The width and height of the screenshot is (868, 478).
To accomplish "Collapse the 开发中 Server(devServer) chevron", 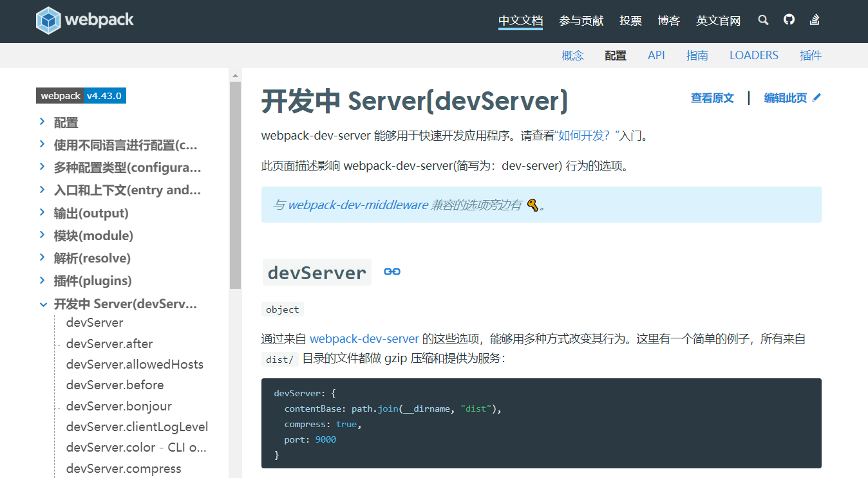I will [42, 304].
